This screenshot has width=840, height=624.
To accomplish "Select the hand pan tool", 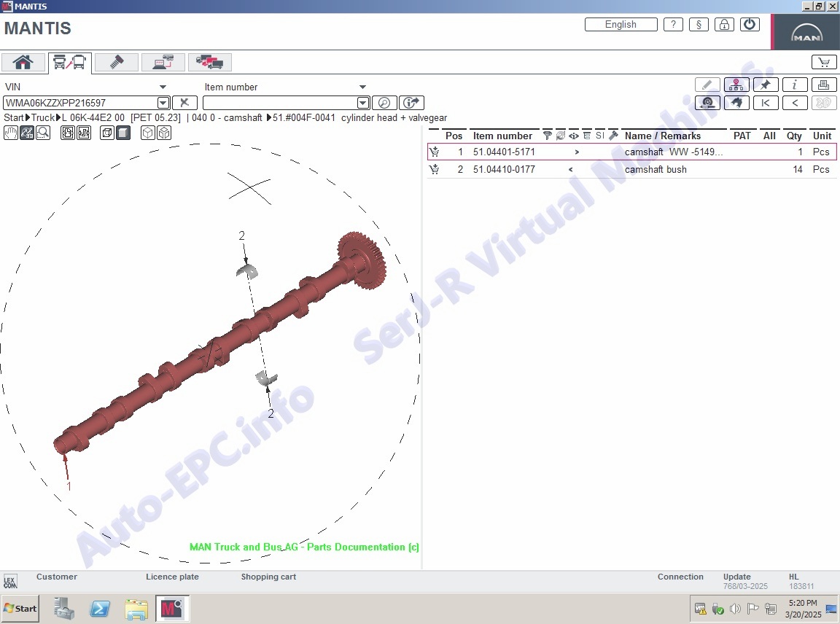I will [x=11, y=133].
